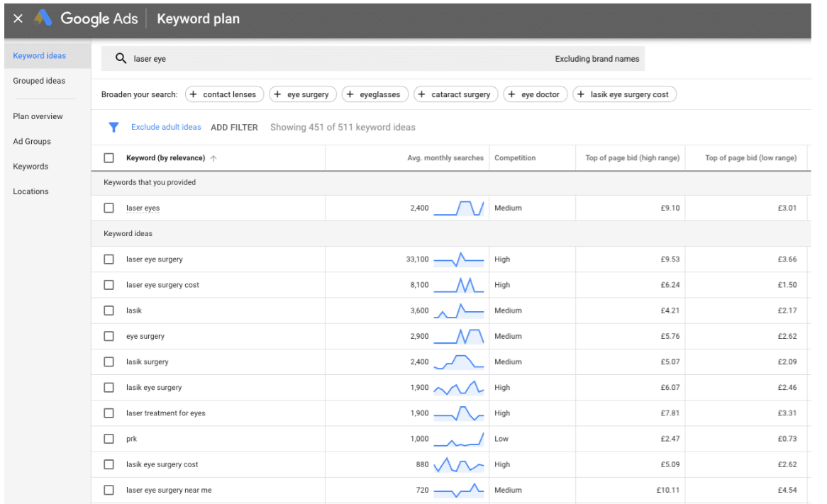The image size is (827, 504).
Task: Tick checkbox for 'laser eye surgery near me'
Action: coord(109,490)
